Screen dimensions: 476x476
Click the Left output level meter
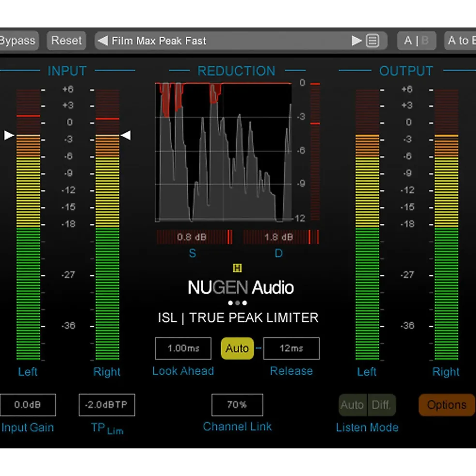(x=368, y=224)
